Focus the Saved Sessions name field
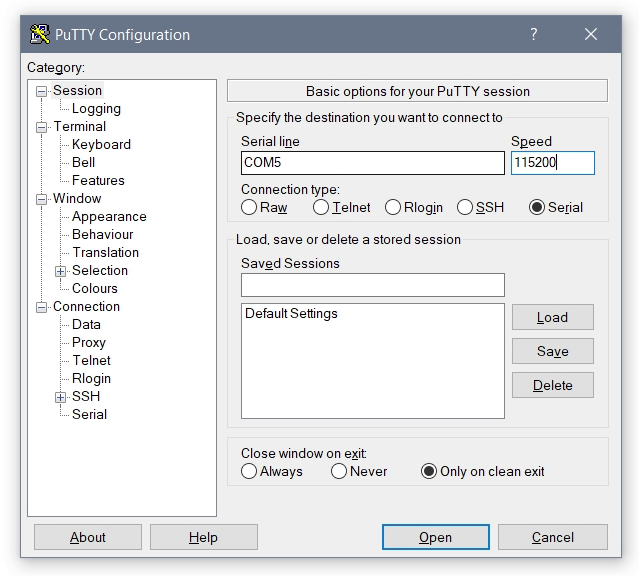639x576 pixels. click(x=372, y=285)
